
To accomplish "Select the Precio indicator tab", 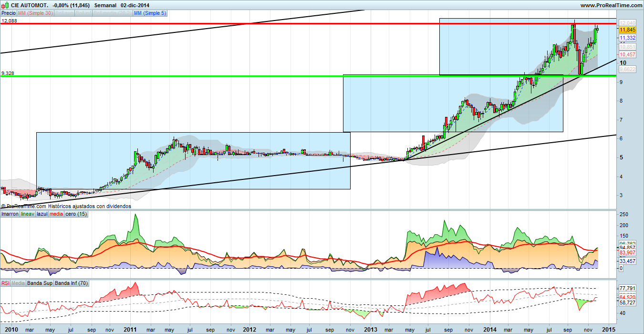I will click(x=9, y=13).
